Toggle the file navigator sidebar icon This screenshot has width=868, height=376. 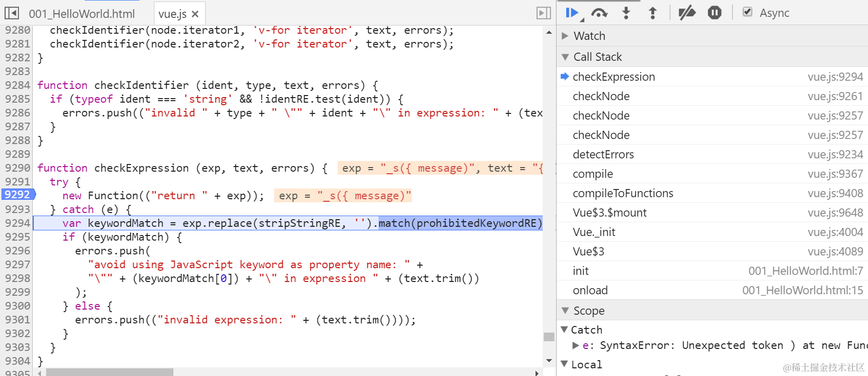point(12,13)
